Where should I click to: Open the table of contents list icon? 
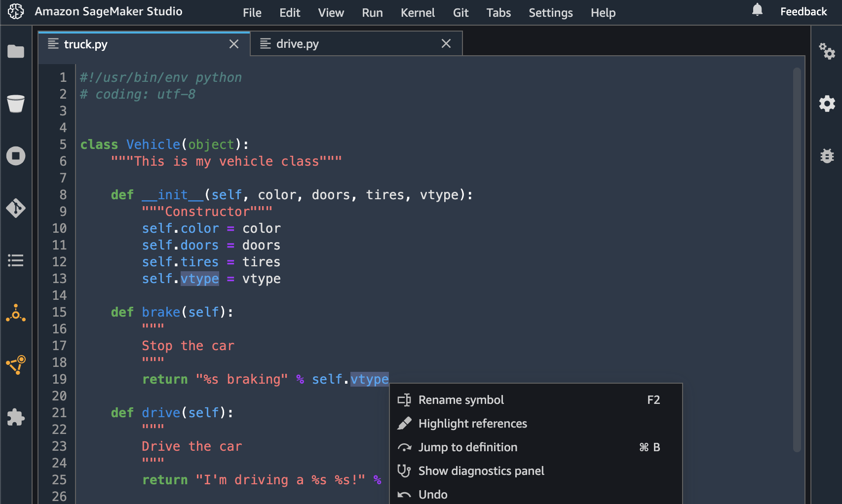click(x=16, y=260)
